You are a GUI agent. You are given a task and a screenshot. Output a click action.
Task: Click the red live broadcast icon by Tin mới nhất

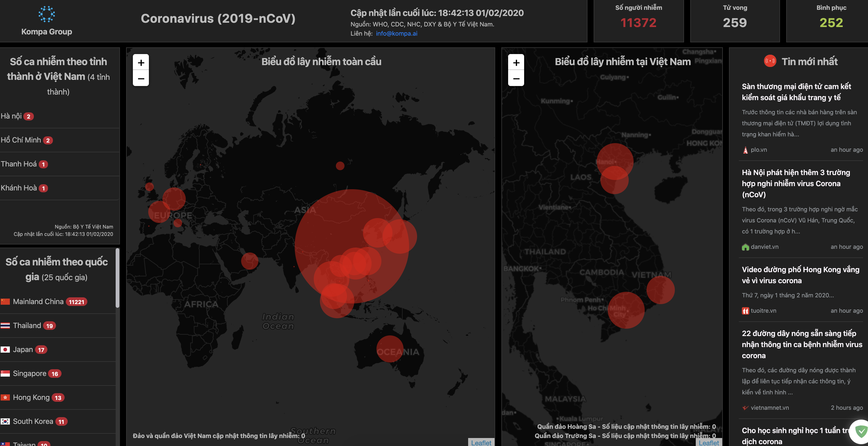(x=770, y=61)
